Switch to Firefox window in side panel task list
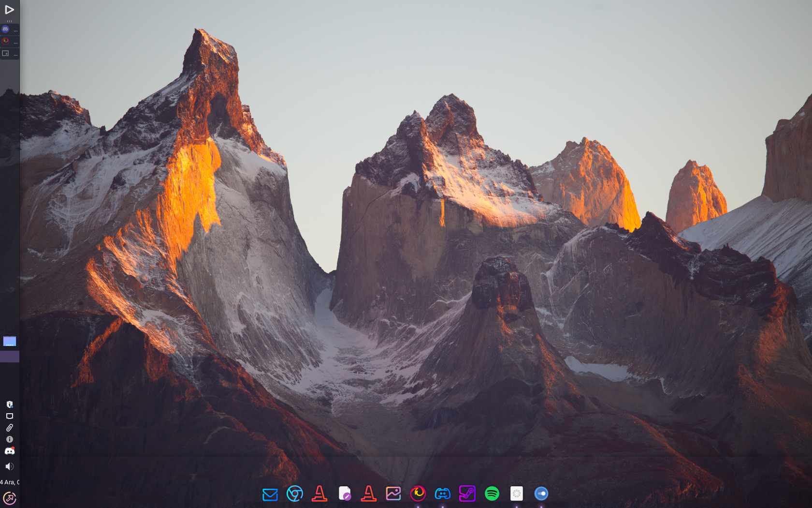 click(x=10, y=41)
